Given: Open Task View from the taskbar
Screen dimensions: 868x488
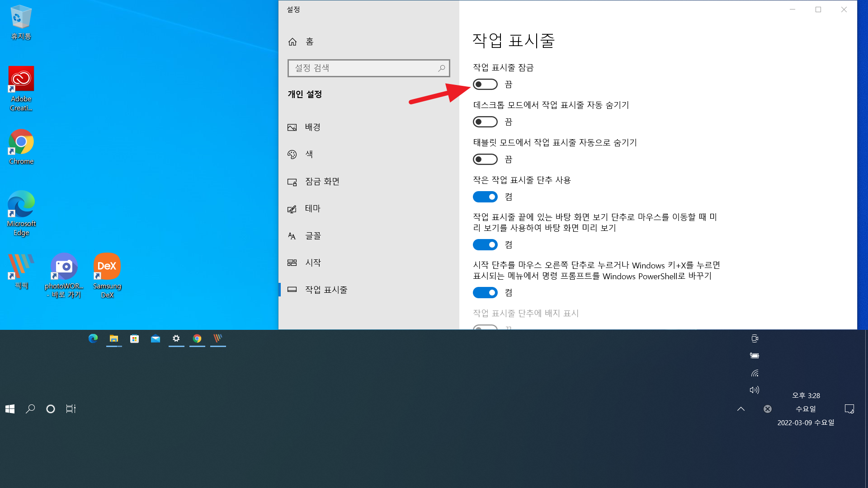Looking at the screenshot, I should click(71, 409).
